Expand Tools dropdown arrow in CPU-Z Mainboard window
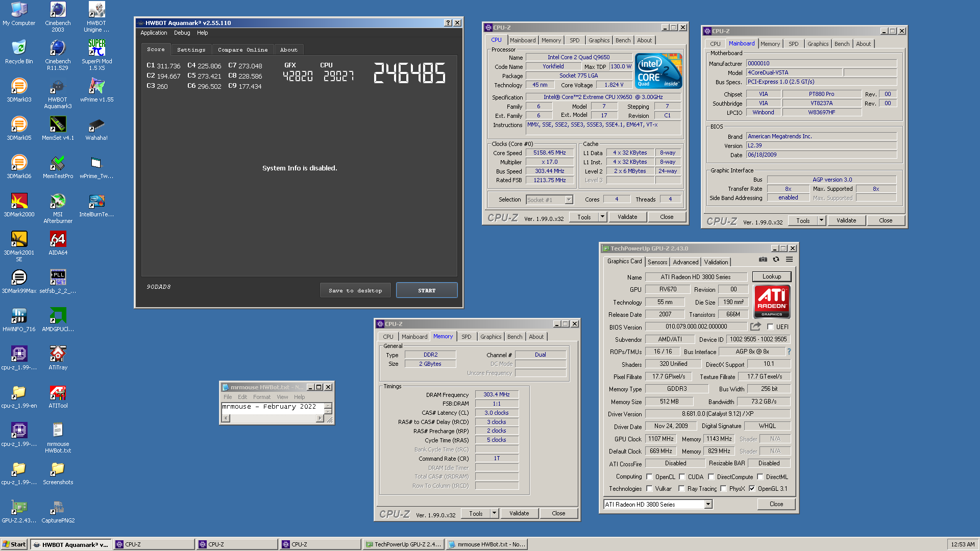The width and height of the screenshot is (980, 551). (x=821, y=220)
